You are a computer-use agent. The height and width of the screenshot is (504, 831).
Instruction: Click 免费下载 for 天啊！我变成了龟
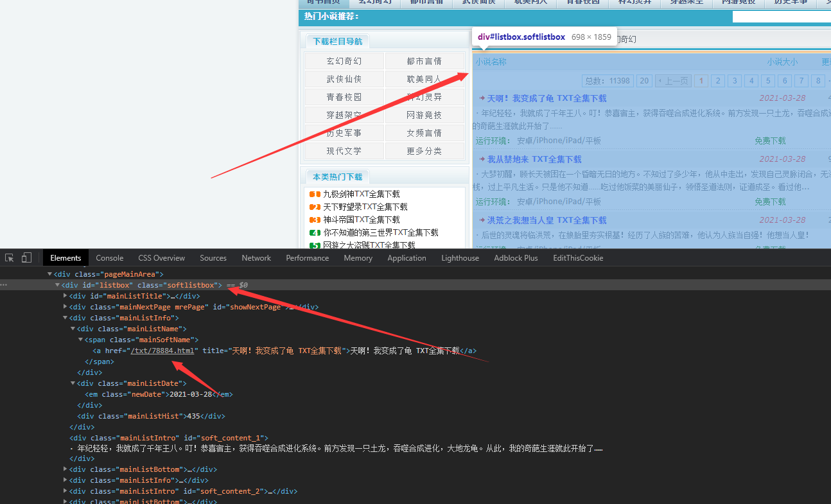[770, 141]
